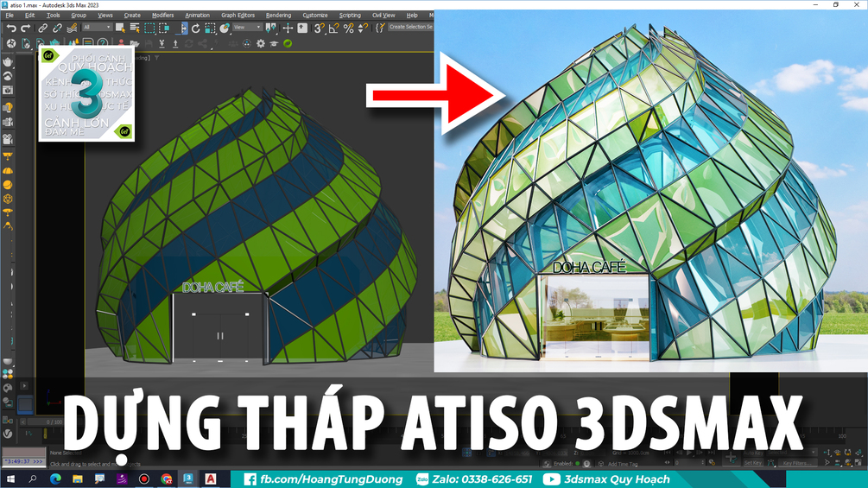The width and height of the screenshot is (868, 488).
Task: Open the Customize menu
Action: 315,16
